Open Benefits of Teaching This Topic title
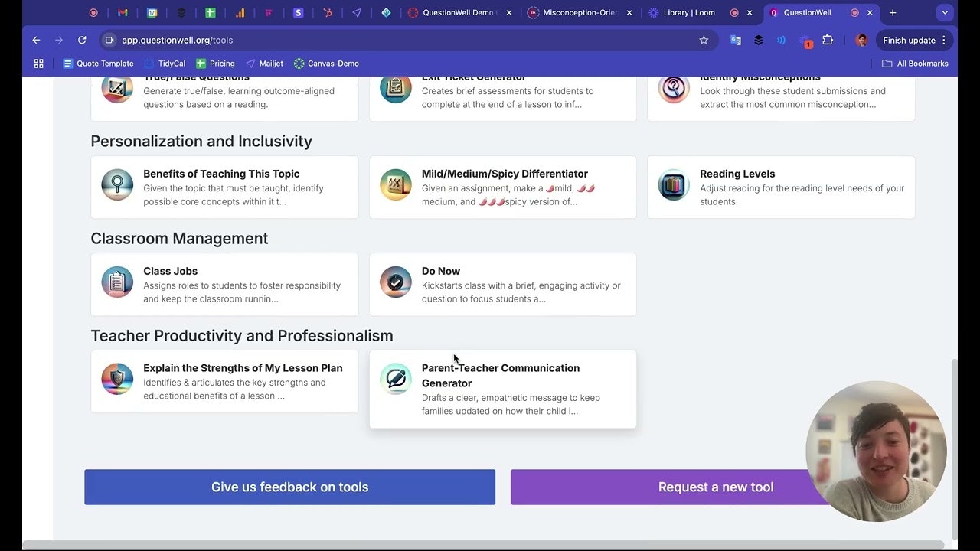This screenshot has height=551, width=980. pyautogui.click(x=221, y=174)
